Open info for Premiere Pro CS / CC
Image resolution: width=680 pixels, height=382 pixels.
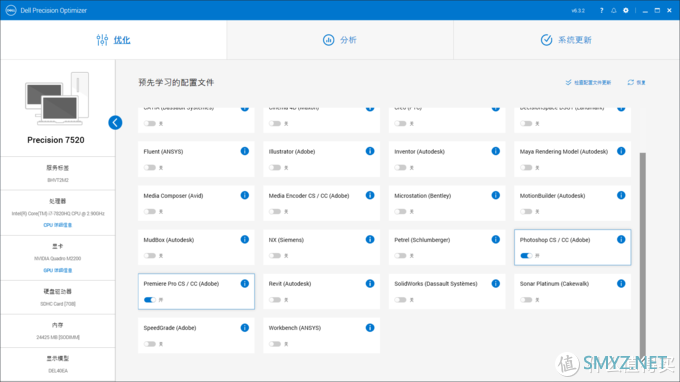click(x=245, y=284)
